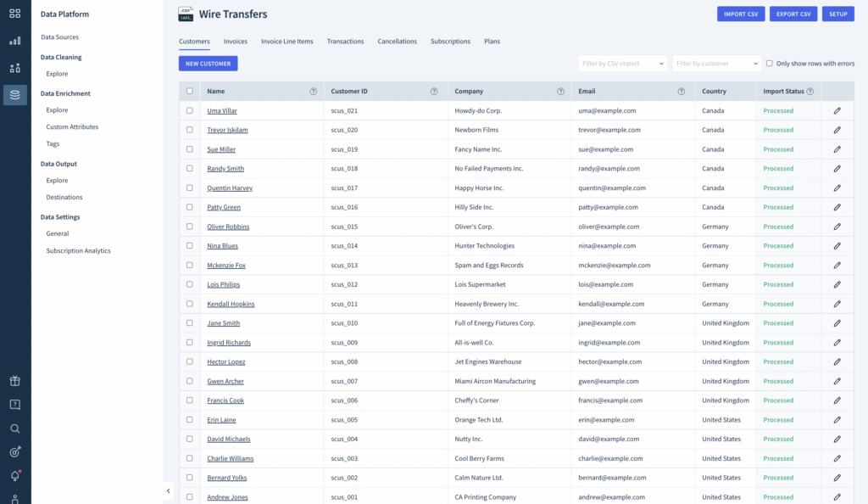Open the Ingrid Richards customer link
Image resolution: width=868 pixels, height=504 pixels.
pos(229,343)
